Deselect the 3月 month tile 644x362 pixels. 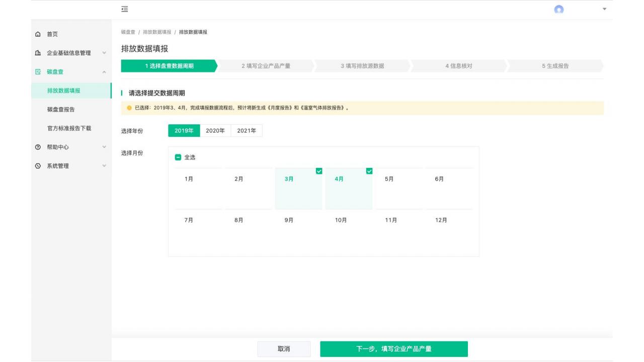298,189
